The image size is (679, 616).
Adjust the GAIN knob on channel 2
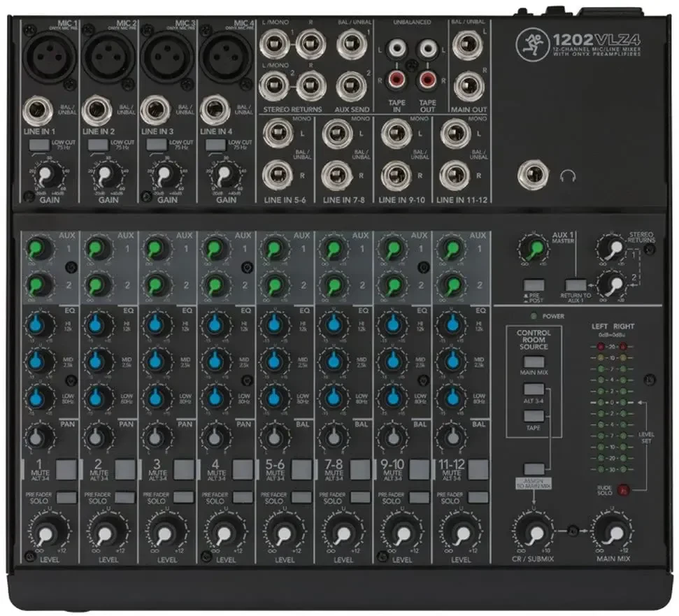105,175
